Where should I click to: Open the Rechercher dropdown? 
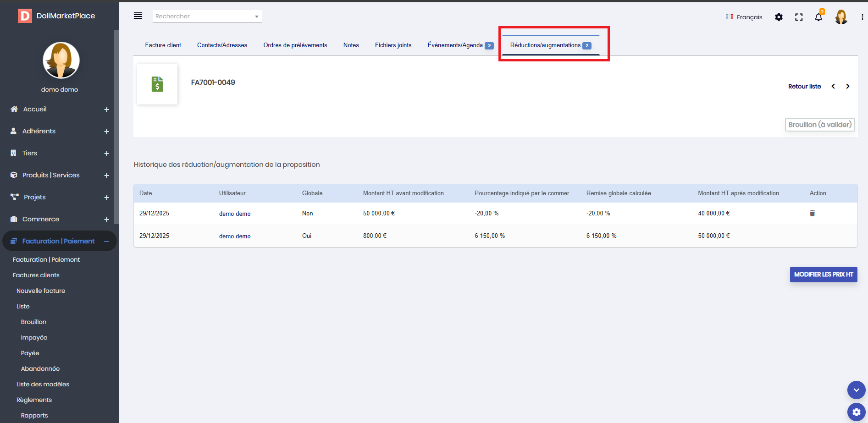(207, 16)
